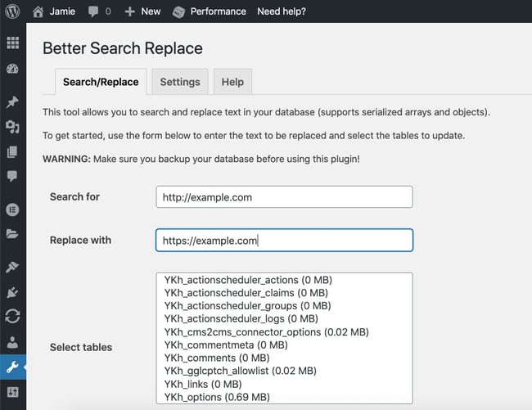Select YKh_links table
The image size is (532, 410).
(203, 384)
